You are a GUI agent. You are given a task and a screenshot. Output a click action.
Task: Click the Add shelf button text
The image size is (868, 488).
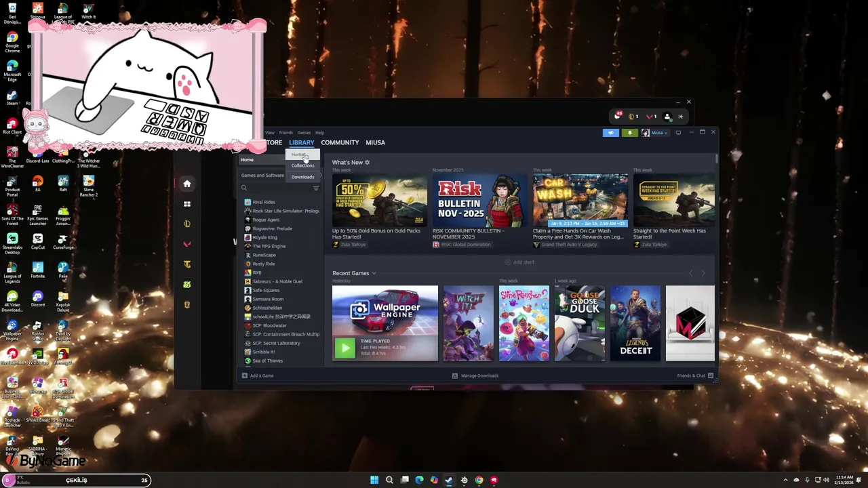click(x=524, y=262)
